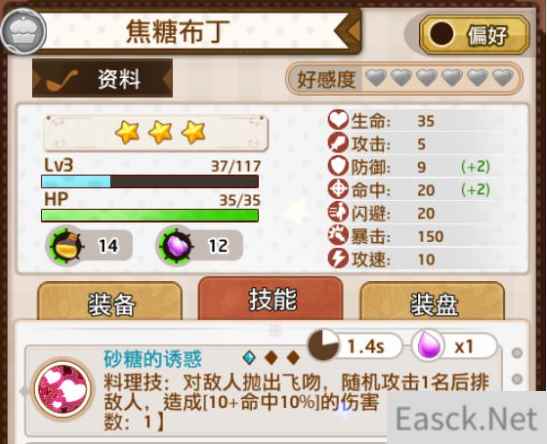Tap the 生命 heart stat icon
Viewport: 547px width, 444px height.
[x=338, y=120]
